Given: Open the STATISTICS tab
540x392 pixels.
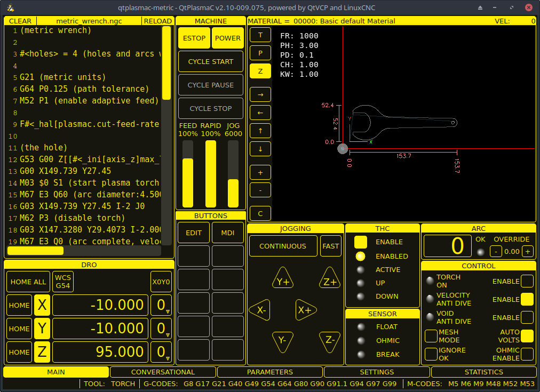Looking at the screenshot, I should click(483, 372).
